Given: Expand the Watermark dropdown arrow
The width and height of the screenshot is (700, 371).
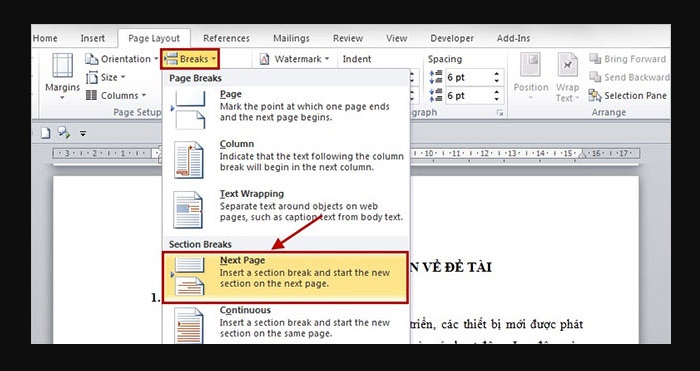Looking at the screenshot, I should point(327,59).
